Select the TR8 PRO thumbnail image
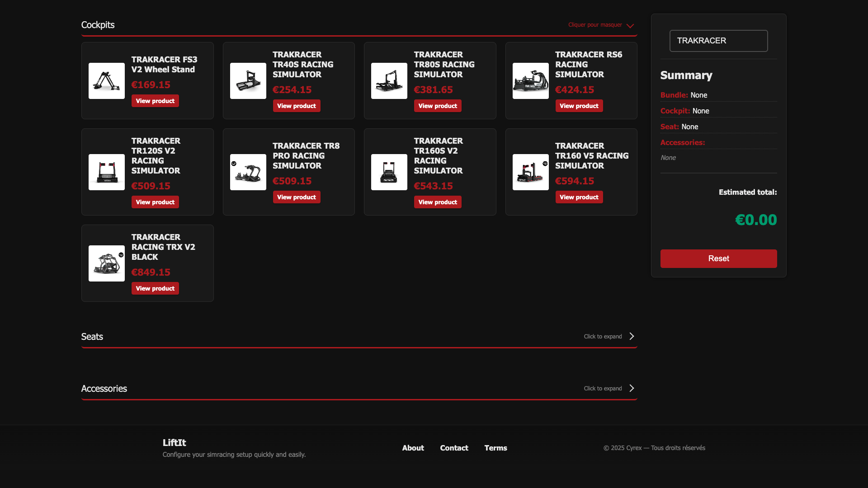This screenshot has width=868, height=488. (x=248, y=172)
